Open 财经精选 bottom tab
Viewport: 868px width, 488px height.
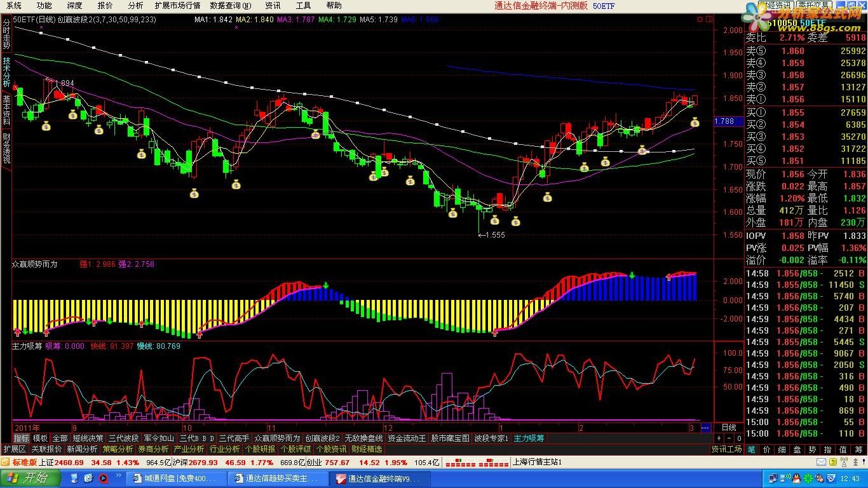click(367, 449)
